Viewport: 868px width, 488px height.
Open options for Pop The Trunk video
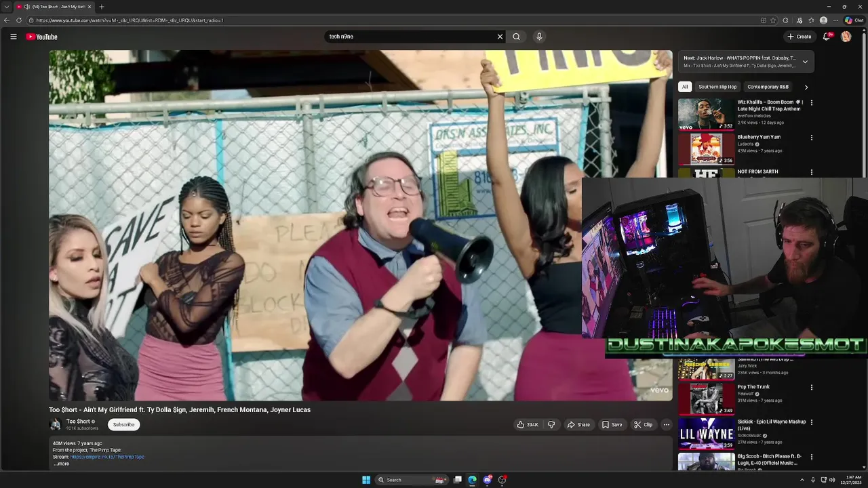tap(811, 388)
